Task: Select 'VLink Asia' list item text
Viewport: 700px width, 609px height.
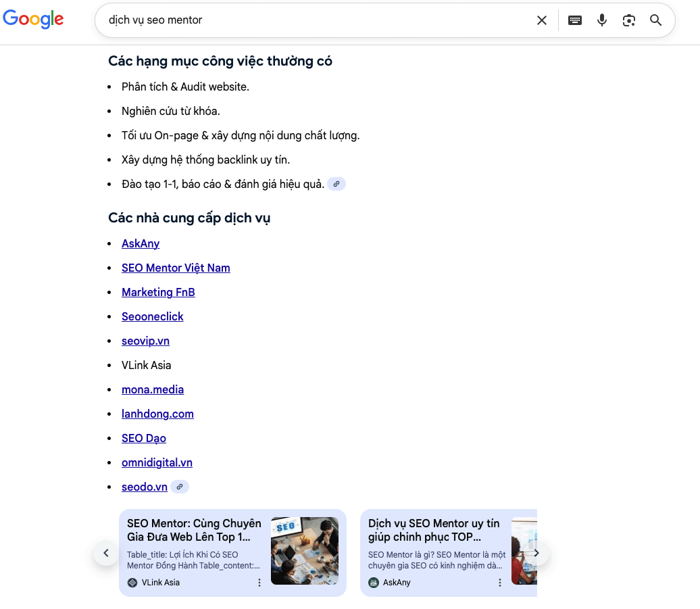Action: pyautogui.click(x=147, y=365)
